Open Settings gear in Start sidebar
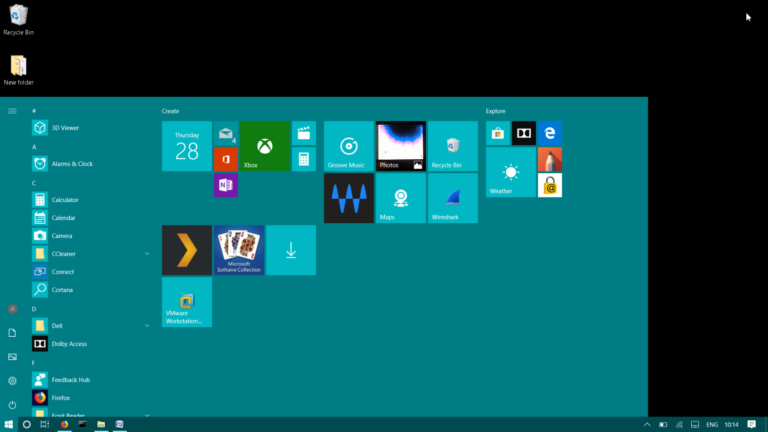This screenshot has height=432, width=768. 12,381
